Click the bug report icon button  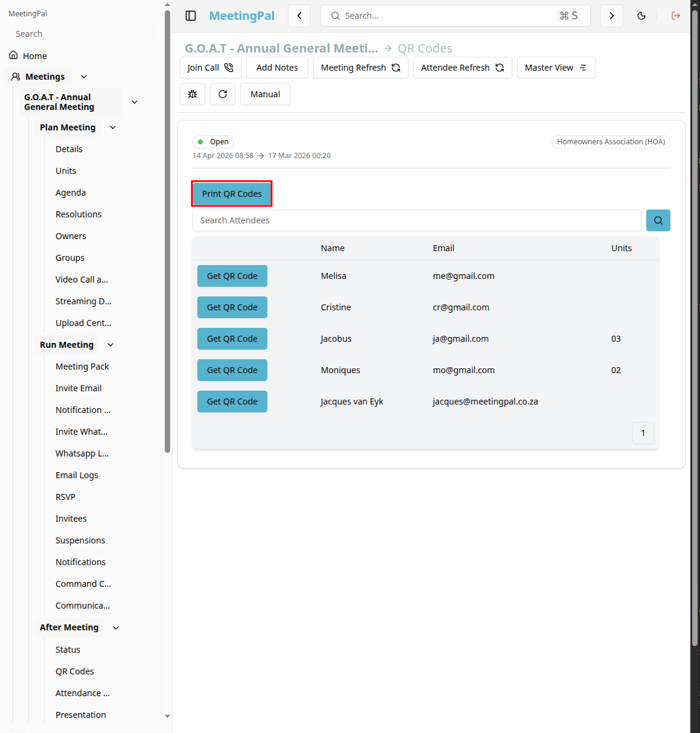click(x=192, y=94)
